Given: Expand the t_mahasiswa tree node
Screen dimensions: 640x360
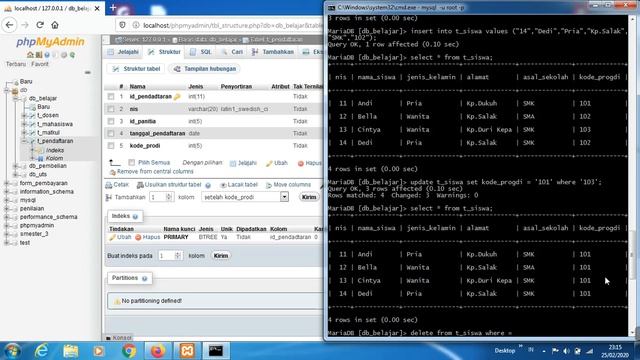Looking at the screenshot, I should pyautogui.click(x=24, y=124).
